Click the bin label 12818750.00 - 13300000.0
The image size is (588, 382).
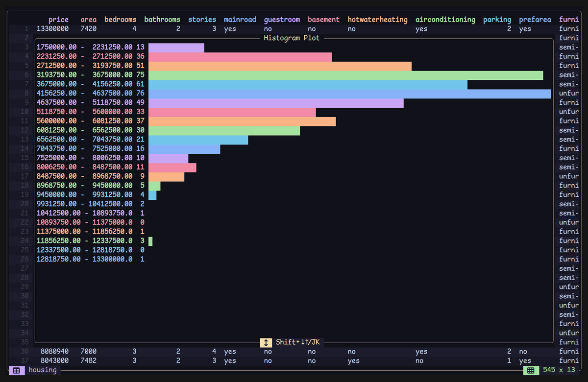point(85,259)
